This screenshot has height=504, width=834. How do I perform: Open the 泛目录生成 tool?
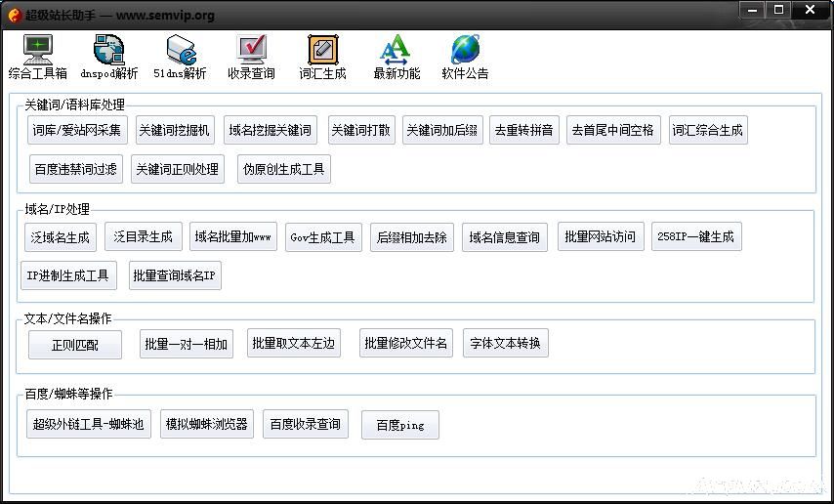click(x=144, y=236)
